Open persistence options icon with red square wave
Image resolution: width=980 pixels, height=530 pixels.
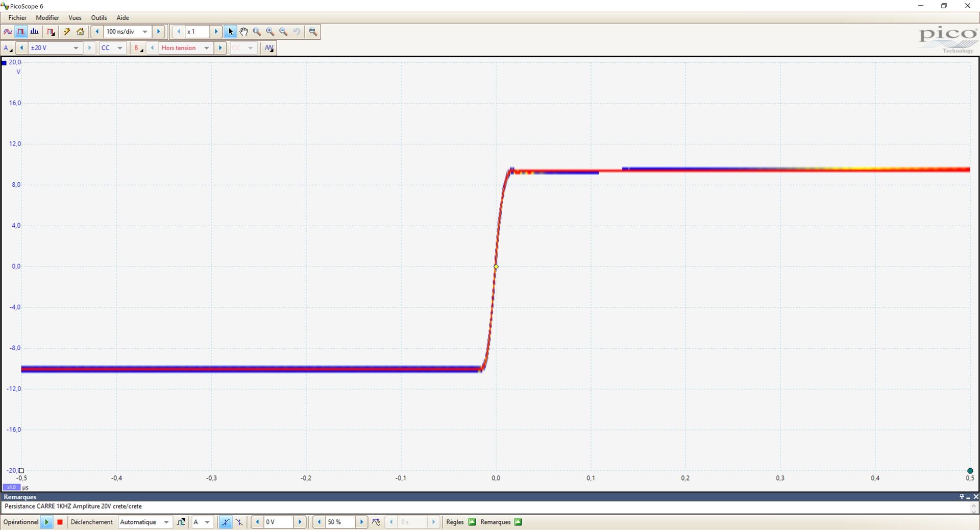(51, 32)
